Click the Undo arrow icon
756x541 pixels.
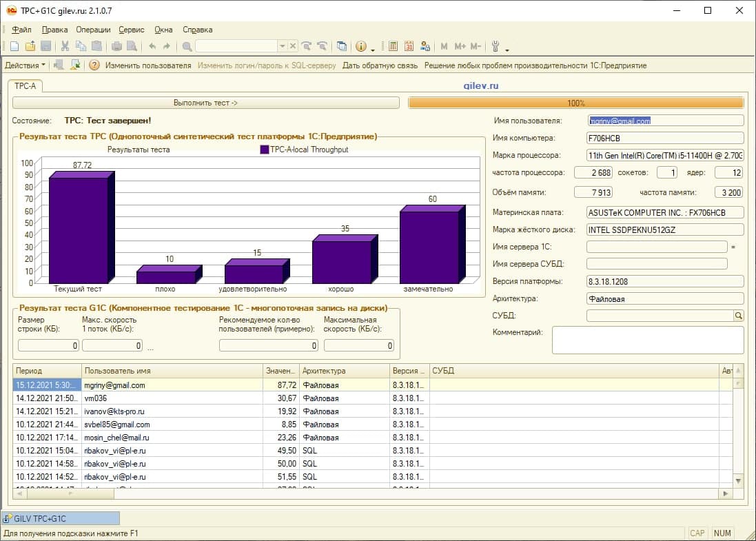(x=152, y=46)
